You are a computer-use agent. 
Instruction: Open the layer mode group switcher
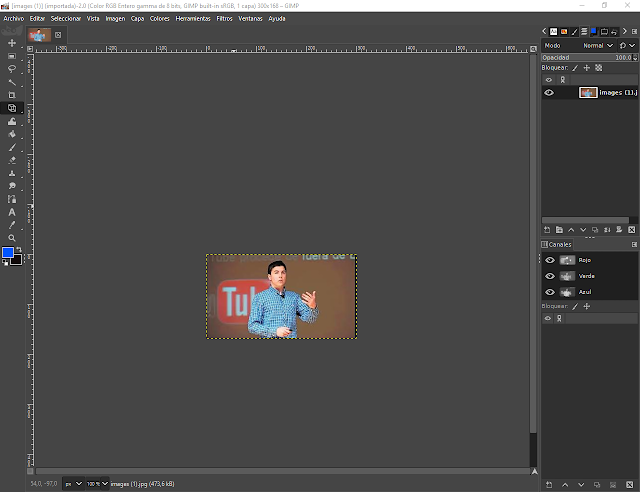(627, 46)
